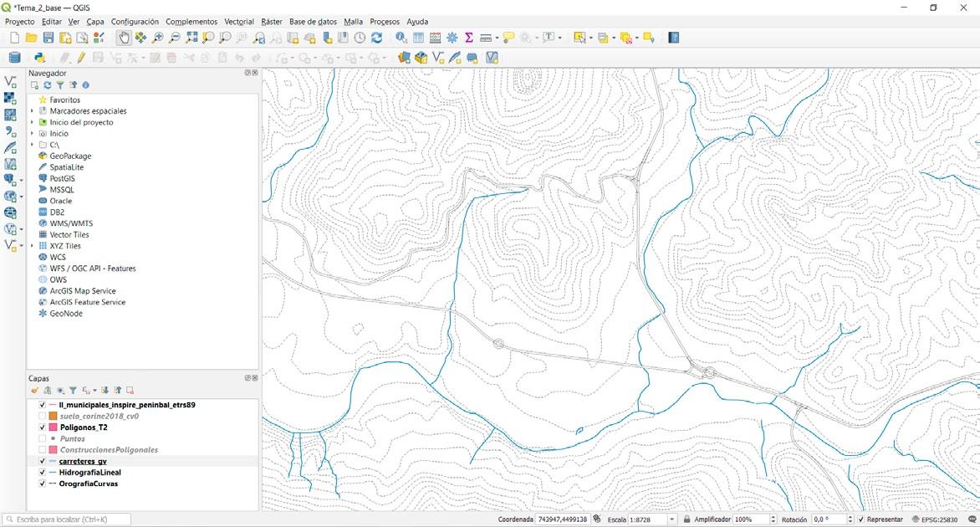Open the layer styling brush in Capas
980x527 pixels.
pos(35,390)
